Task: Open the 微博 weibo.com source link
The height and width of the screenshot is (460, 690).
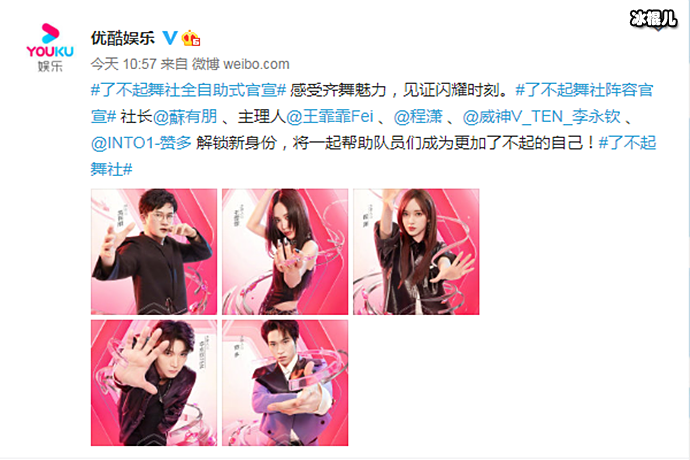Action: point(241,64)
